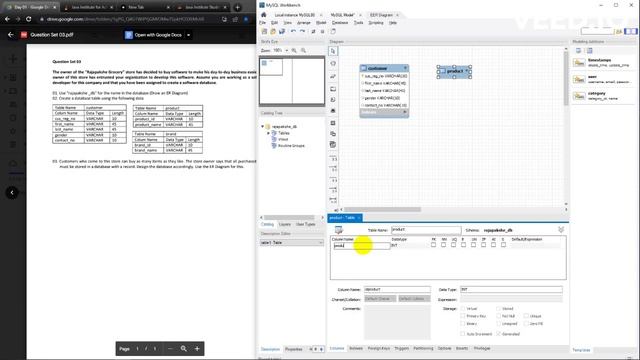Image resolution: width=640 pixels, height=360 pixels.
Task: Switch to the Indexes tab
Action: click(356, 349)
